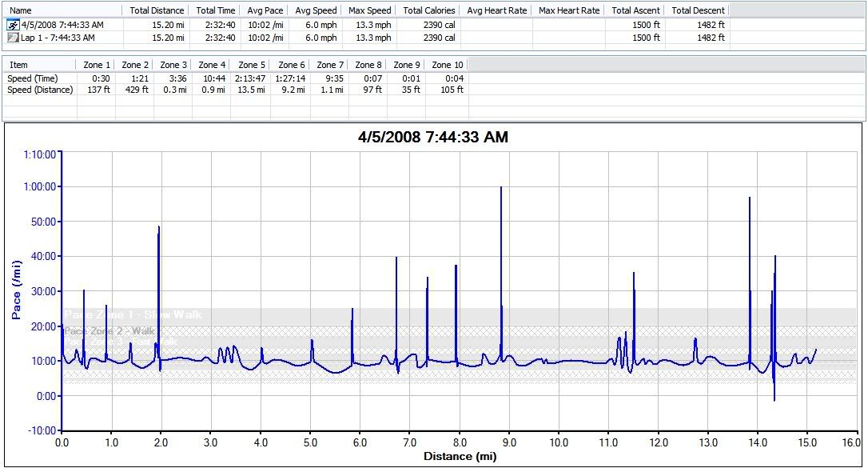Sort by the Name column header
This screenshot has width=868, height=472.
[22, 10]
